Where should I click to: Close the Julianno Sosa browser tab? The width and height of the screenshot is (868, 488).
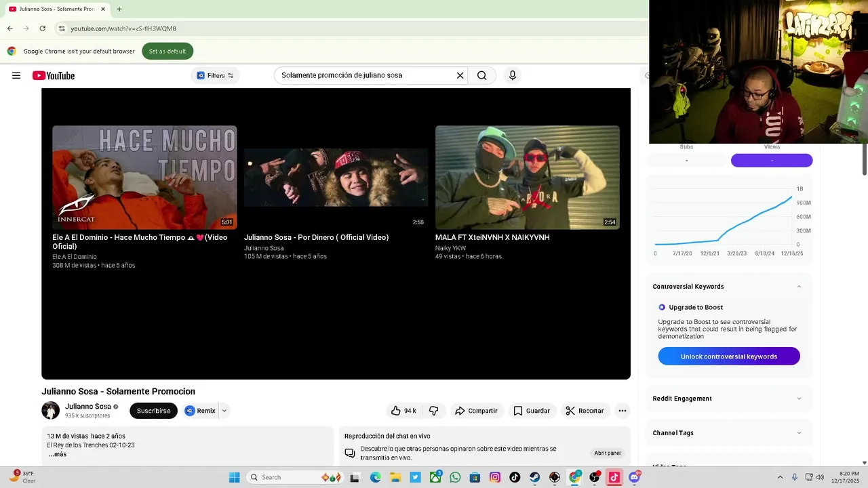(102, 9)
